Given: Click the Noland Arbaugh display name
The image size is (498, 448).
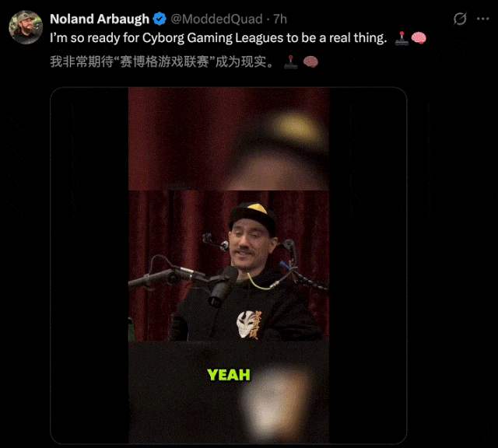Looking at the screenshot, I should pos(100,19).
